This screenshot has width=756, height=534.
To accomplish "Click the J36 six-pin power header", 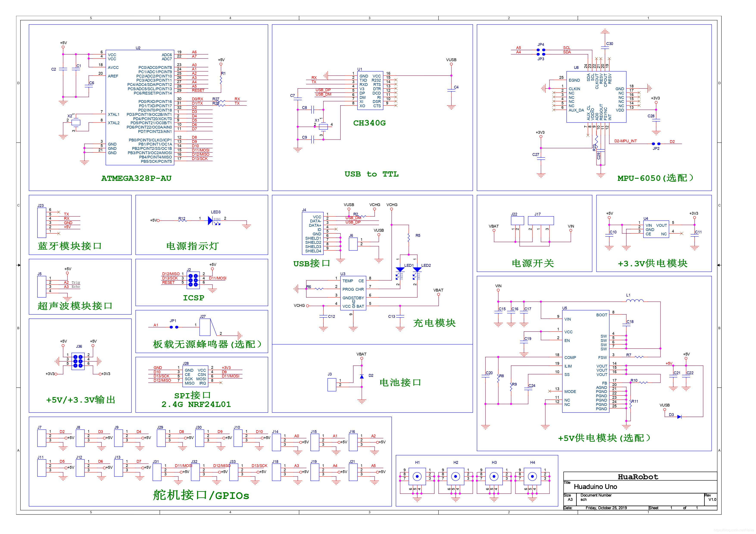I will (x=78, y=361).
